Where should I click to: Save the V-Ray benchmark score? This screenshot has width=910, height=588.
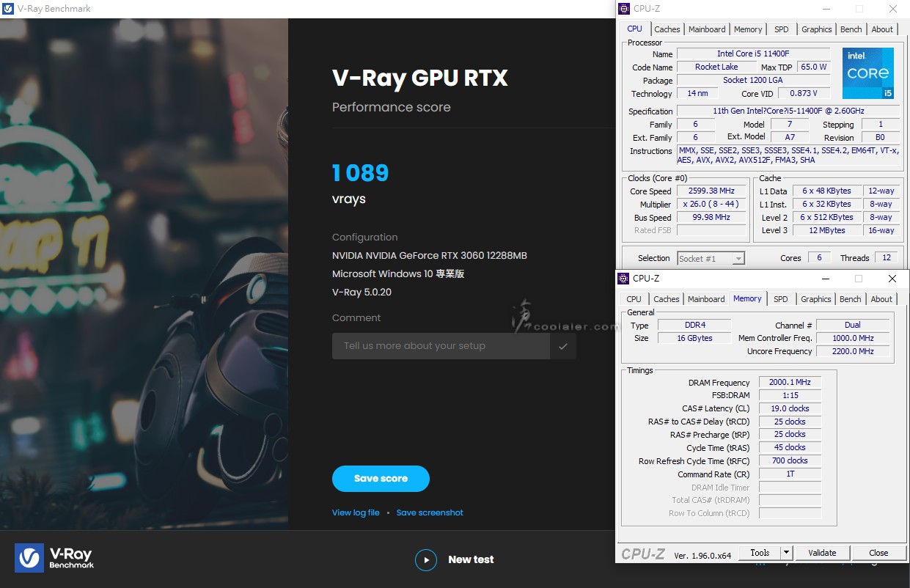[x=381, y=479]
